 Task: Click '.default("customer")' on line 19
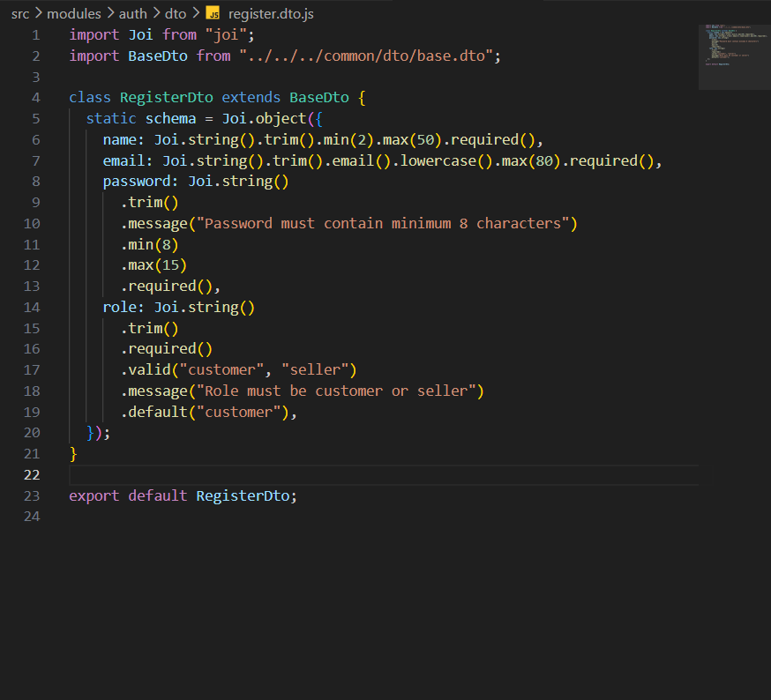[205, 412]
